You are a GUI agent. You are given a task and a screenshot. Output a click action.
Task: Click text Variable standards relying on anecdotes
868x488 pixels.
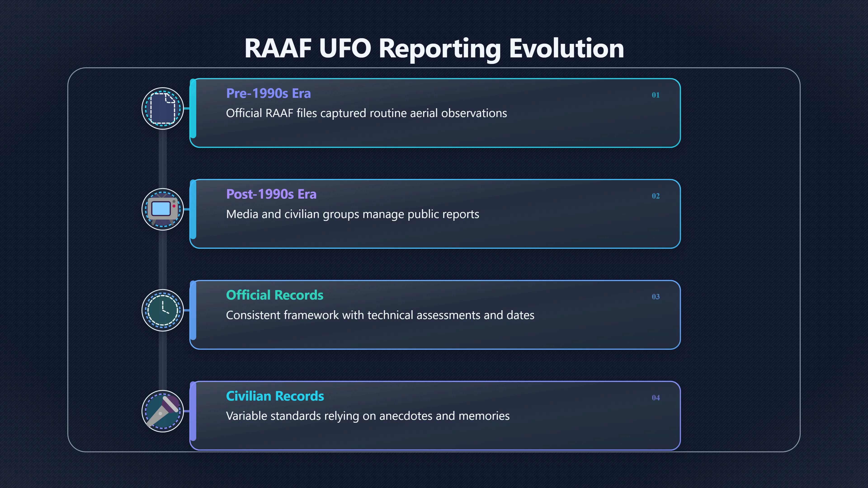tap(368, 416)
